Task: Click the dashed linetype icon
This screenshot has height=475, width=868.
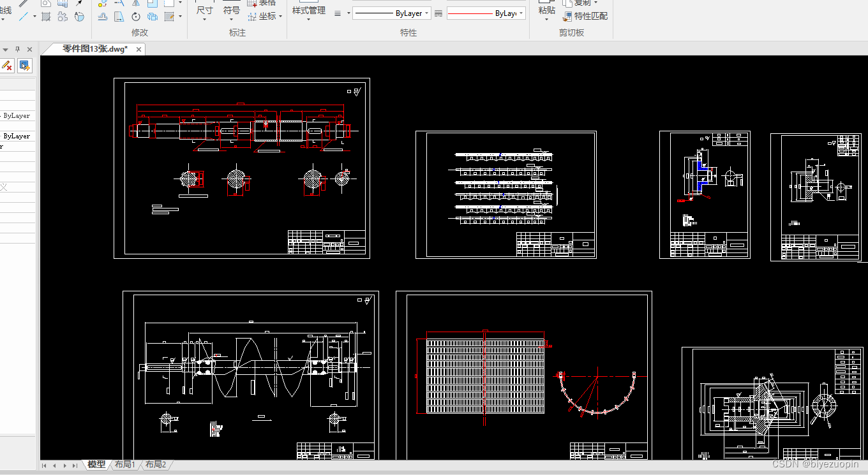Action: pyautogui.click(x=438, y=13)
